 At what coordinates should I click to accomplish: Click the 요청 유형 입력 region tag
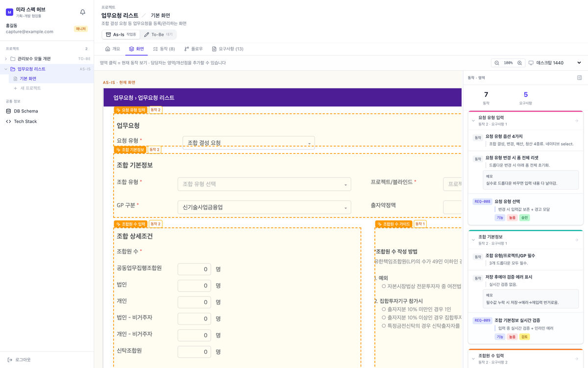tap(130, 110)
